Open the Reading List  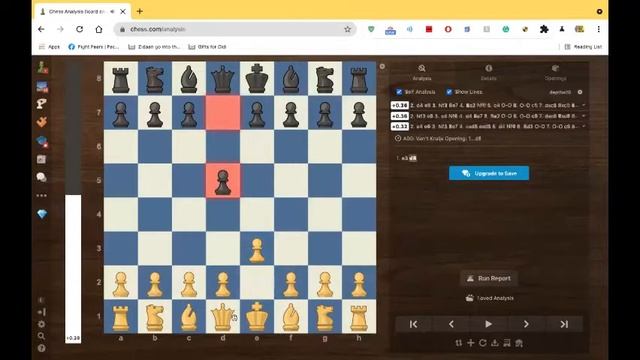pos(583,47)
